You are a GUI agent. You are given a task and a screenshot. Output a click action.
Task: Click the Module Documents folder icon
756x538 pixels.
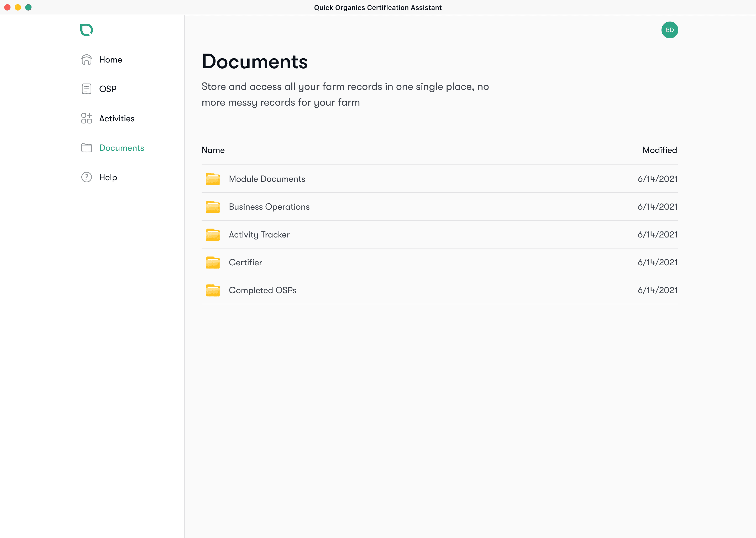pyautogui.click(x=213, y=179)
